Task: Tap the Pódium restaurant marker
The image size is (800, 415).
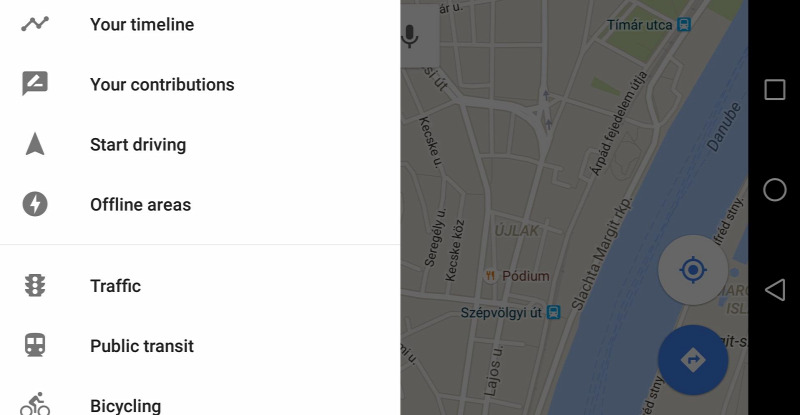Action: pos(517,276)
